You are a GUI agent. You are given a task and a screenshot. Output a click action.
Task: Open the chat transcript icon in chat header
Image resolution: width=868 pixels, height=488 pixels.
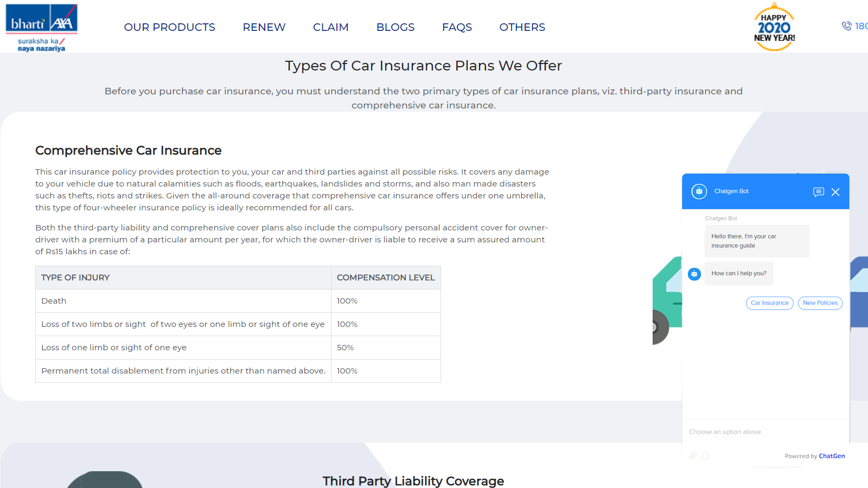click(819, 192)
